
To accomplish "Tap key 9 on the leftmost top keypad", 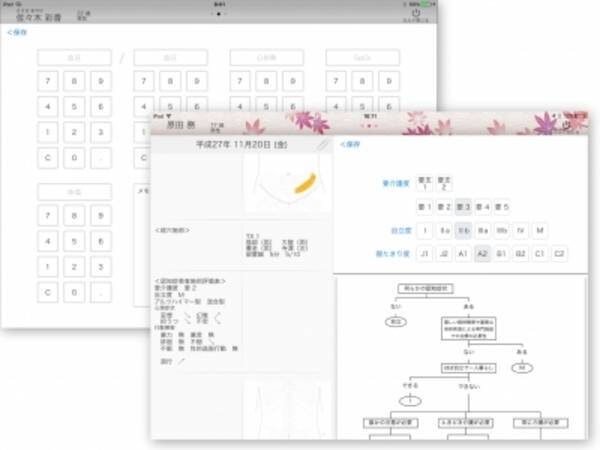I will 101,81.
